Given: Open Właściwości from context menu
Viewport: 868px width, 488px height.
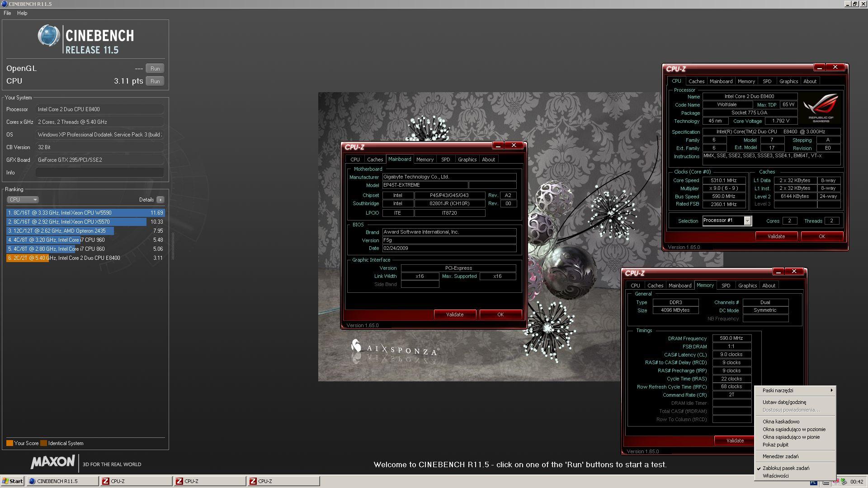Looking at the screenshot, I should (x=795, y=476).
